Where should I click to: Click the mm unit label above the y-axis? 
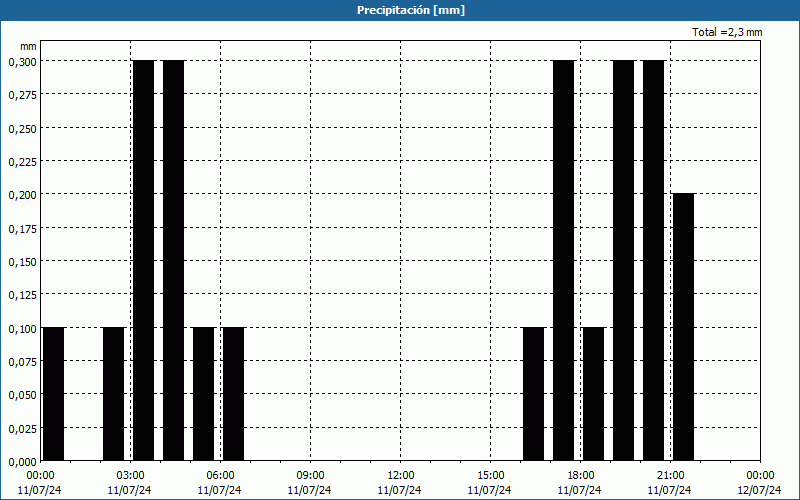tap(28, 46)
